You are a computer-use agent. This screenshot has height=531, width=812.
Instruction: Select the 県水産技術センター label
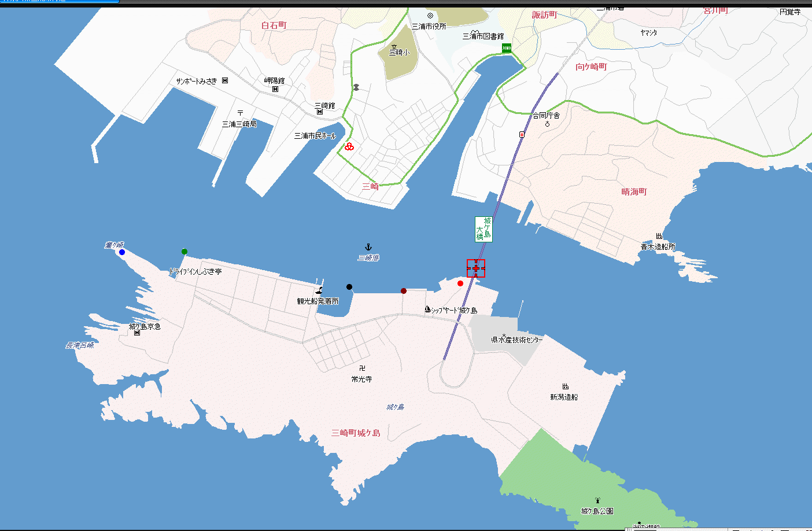pyautogui.click(x=517, y=340)
